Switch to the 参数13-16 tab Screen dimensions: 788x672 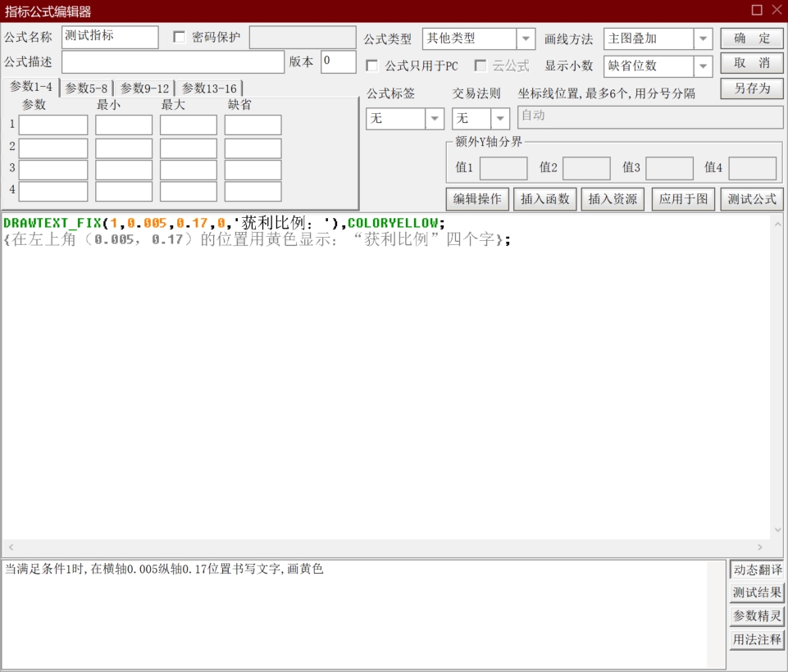click(209, 89)
